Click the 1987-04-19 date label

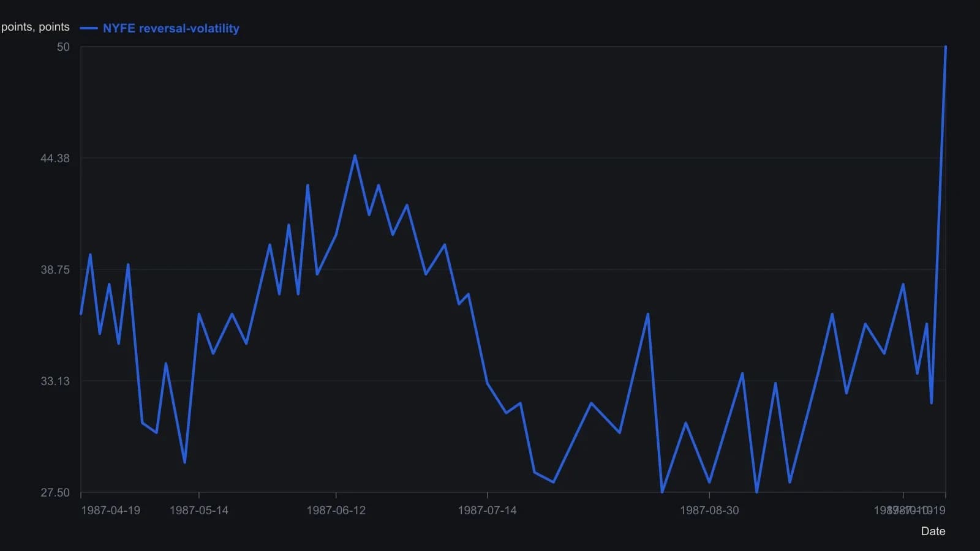pos(111,511)
